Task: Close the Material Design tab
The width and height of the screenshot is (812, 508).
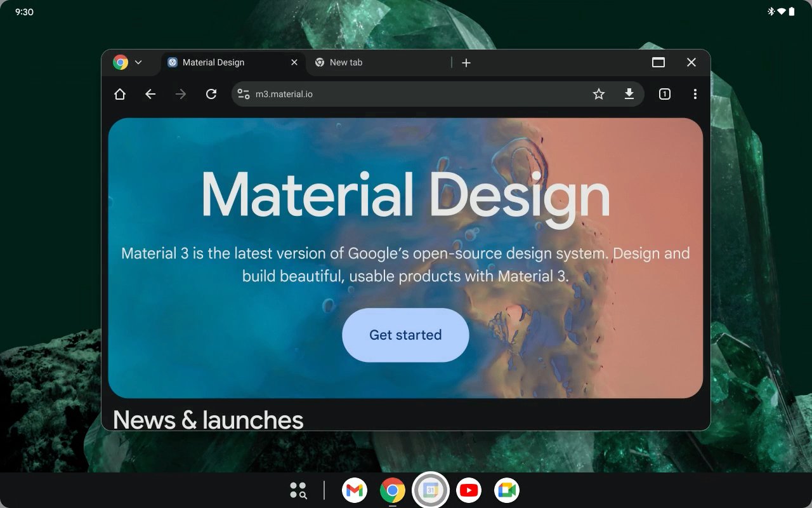Action: [294, 62]
